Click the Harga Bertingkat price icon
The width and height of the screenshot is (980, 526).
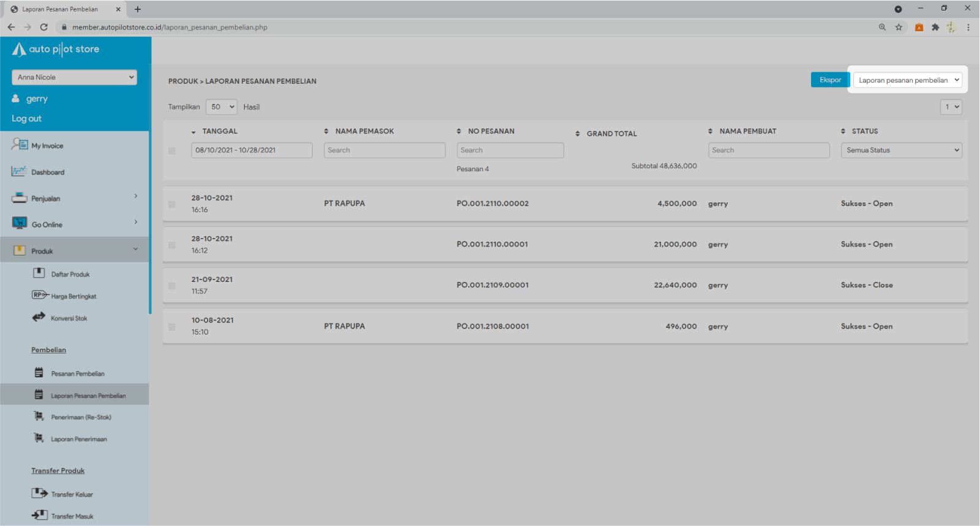40,295
